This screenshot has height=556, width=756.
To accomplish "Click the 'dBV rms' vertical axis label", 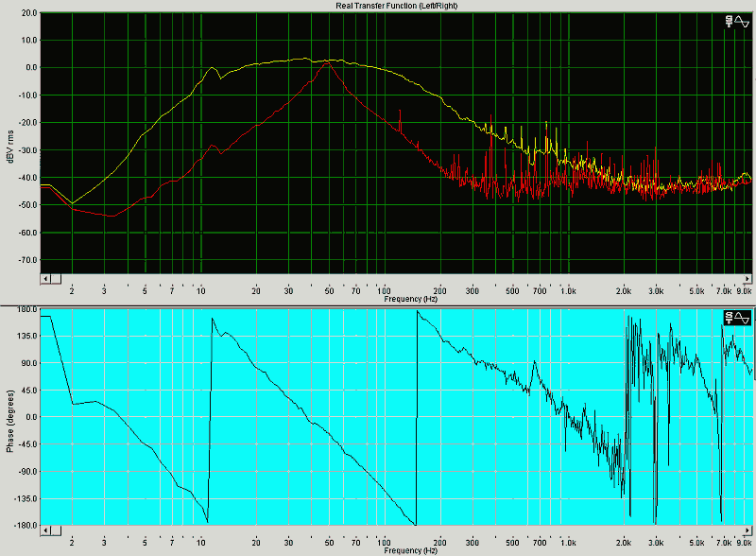I will (10, 146).
